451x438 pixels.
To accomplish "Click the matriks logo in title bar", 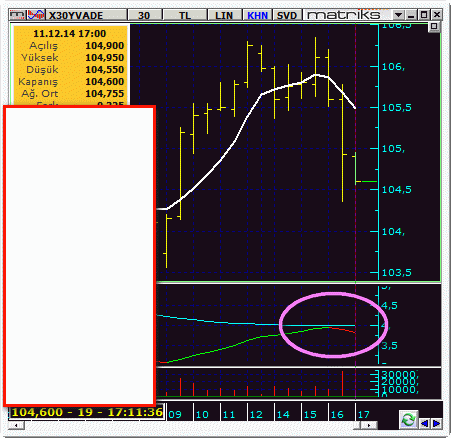I will pyautogui.click(x=344, y=15).
